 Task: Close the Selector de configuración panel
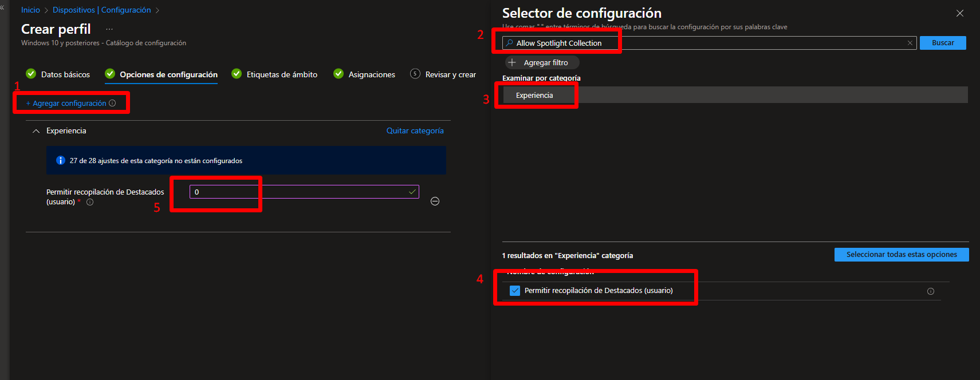[959, 13]
